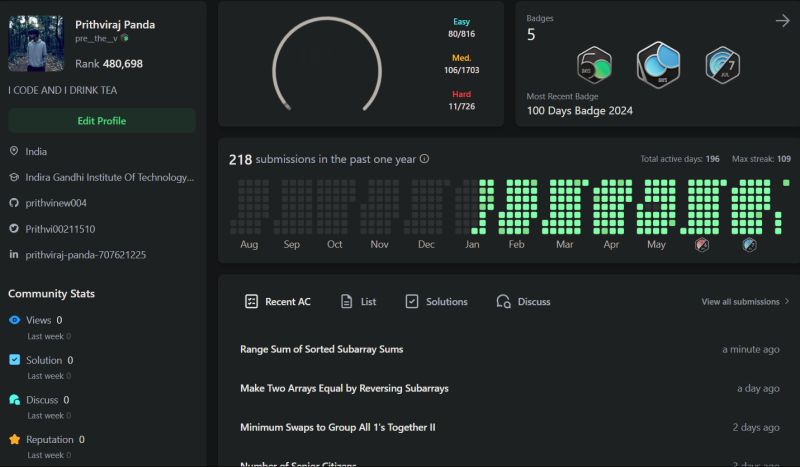Click the graduation cap school icon
Viewport: 800px width, 467px height.
pos(14,177)
